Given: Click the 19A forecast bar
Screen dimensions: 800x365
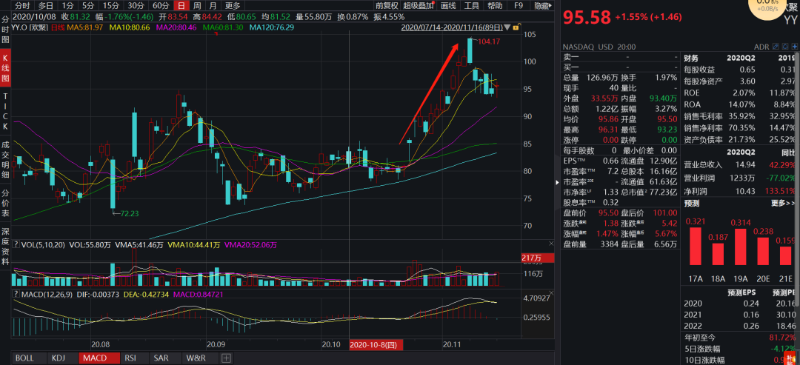Looking at the screenshot, I should click(x=740, y=247).
